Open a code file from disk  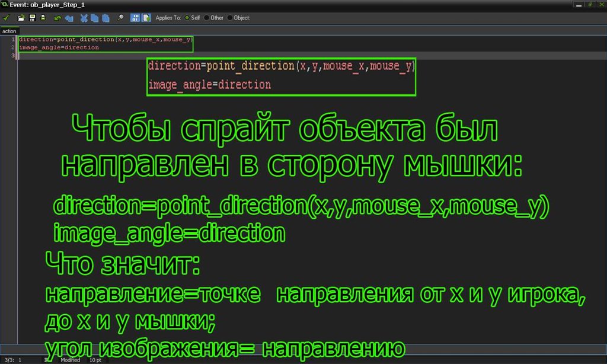21,18
